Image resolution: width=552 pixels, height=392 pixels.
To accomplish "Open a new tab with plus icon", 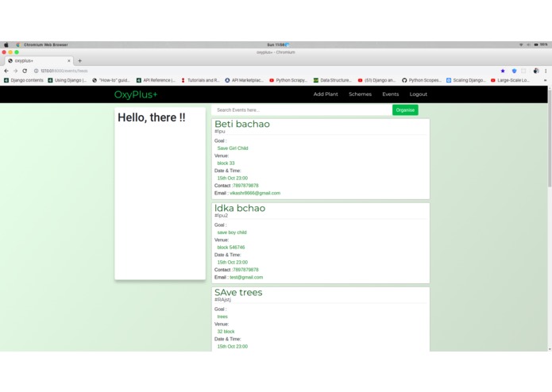I will [80, 60].
